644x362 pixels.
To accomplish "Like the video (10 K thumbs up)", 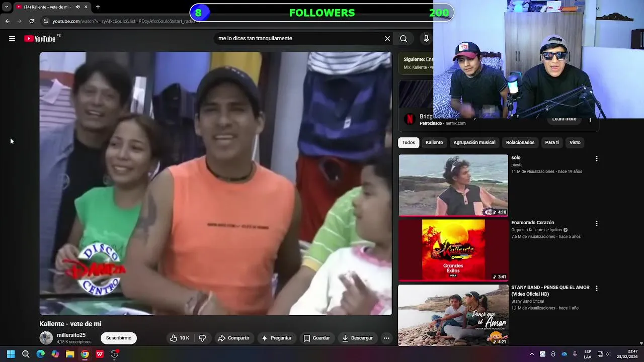I will pyautogui.click(x=180, y=338).
